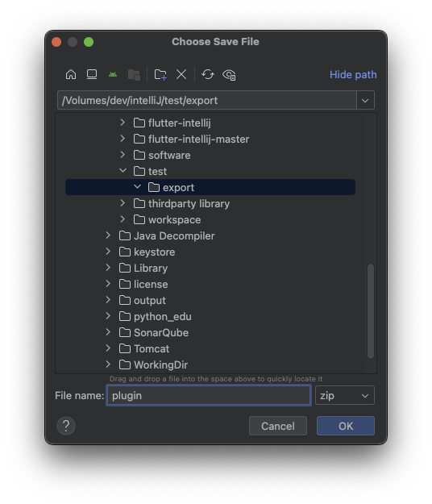Select the flutter-intellij tree row

point(210,123)
